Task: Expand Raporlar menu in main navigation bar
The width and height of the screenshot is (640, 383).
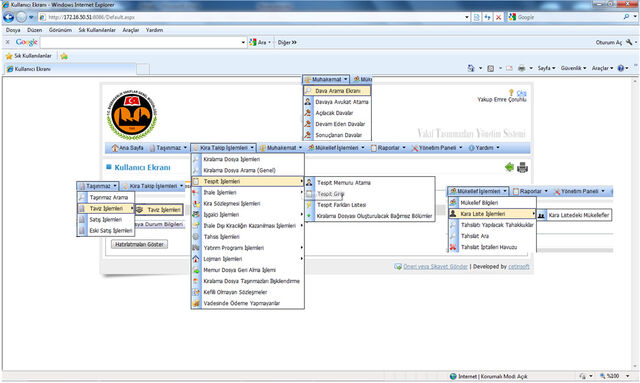Action: pos(388,148)
